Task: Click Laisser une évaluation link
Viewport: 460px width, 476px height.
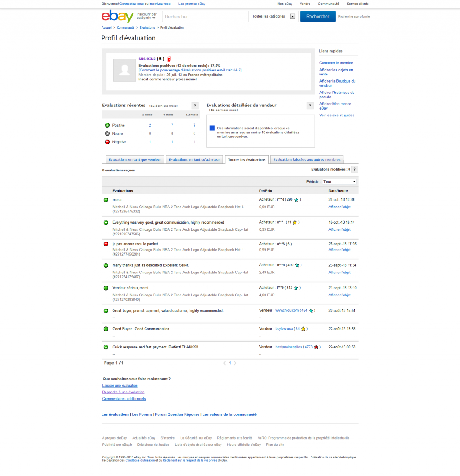Action: (x=120, y=386)
